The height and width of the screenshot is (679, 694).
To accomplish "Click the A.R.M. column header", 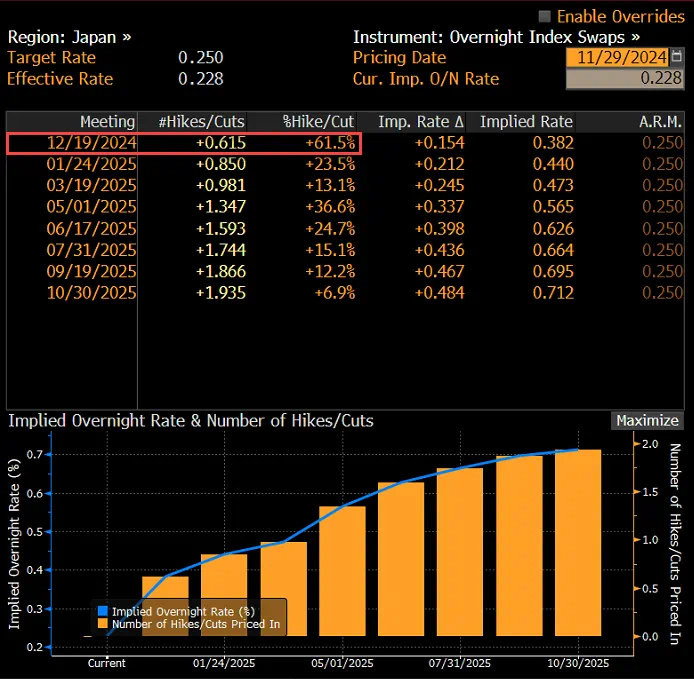I will point(660,121).
